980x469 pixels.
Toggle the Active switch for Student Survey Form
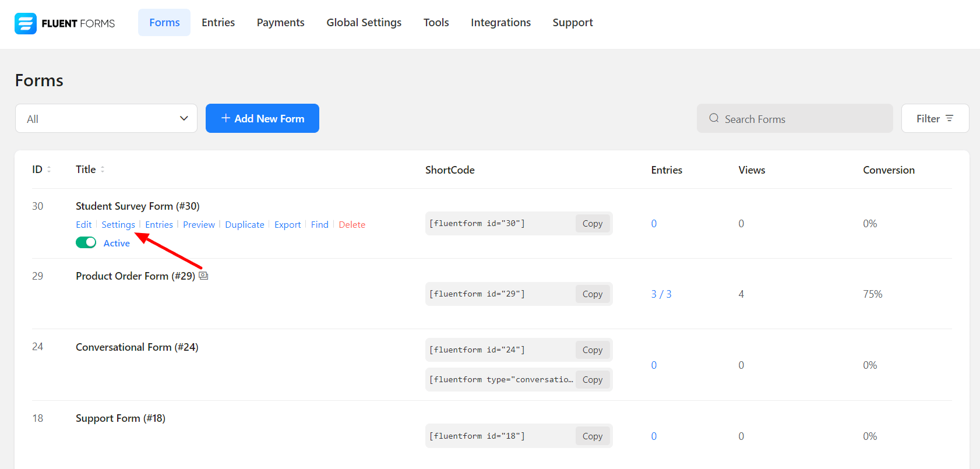coord(86,242)
